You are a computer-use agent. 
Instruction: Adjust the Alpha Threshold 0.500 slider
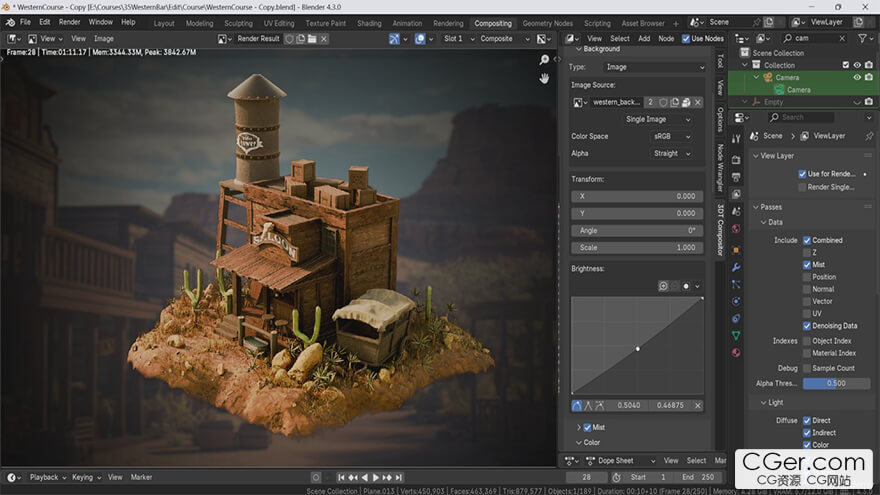[836, 384]
